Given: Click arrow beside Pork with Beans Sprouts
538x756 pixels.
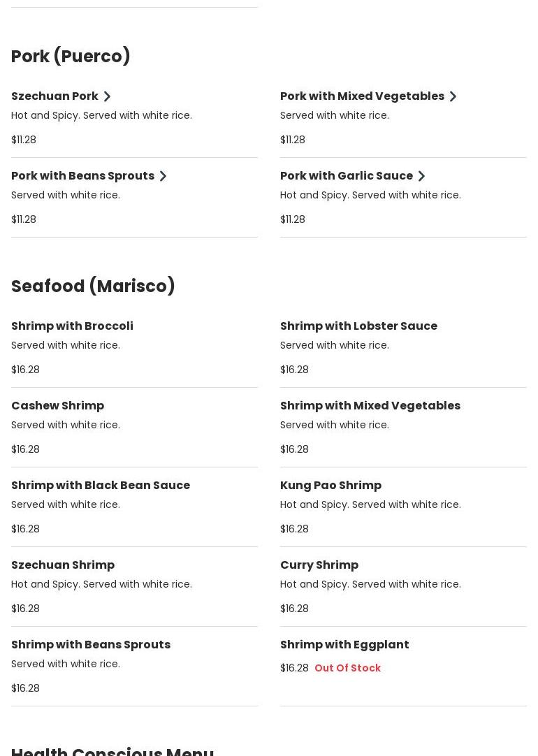Looking at the screenshot, I should (x=163, y=176).
